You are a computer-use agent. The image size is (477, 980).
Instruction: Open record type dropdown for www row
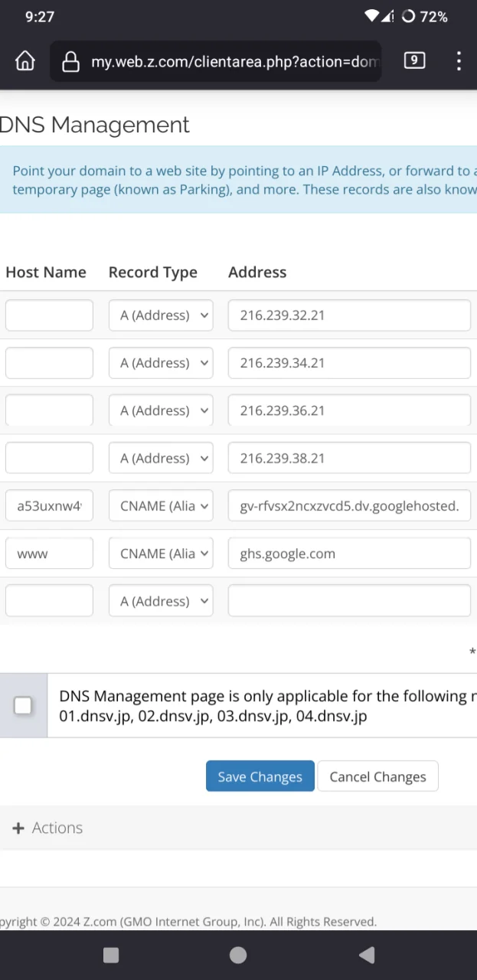click(x=161, y=554)
